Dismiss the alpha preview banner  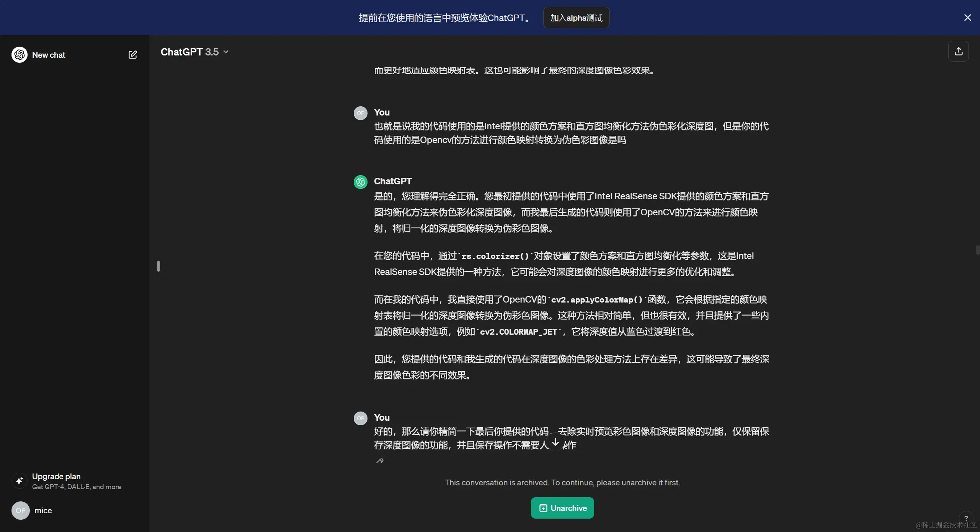point(967,18)
